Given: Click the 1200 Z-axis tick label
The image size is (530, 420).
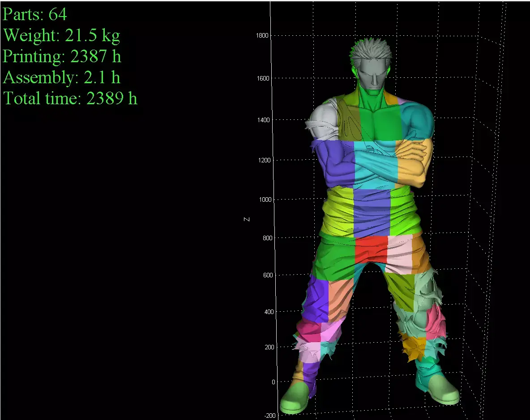Looking at the screenshot, I should (265, 160).
